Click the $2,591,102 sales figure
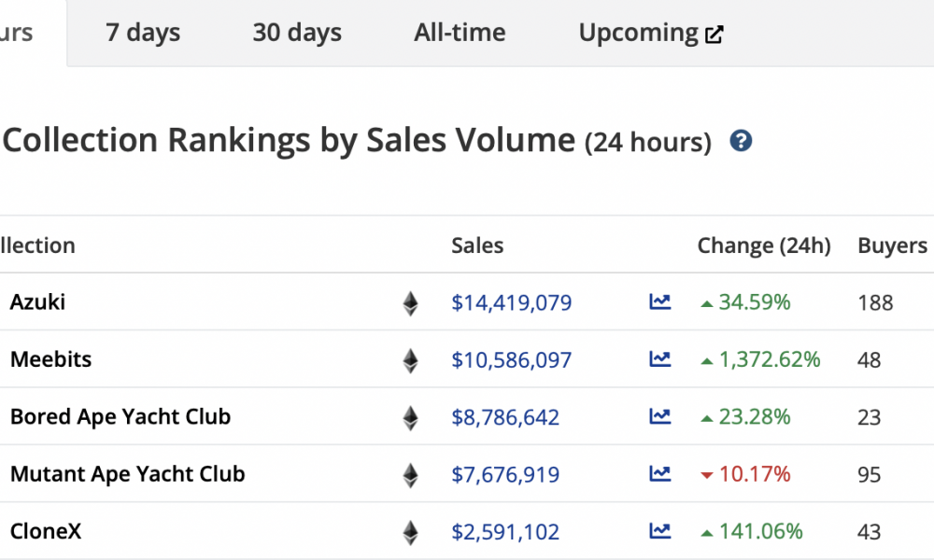Screen dimensions: 934x560 pos(505,532)
